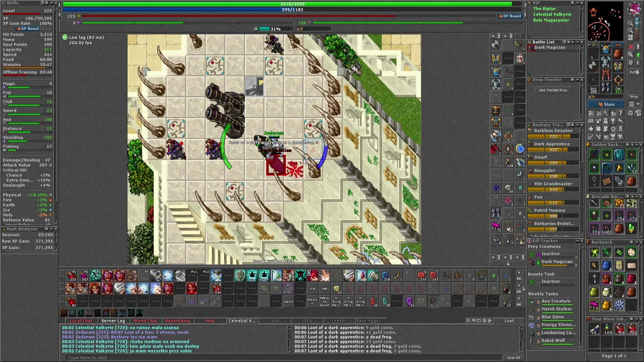Select Dark Apprentice in Bestiary Tracker
The height and width of the screenshot is (362, 644).
(552, 144)
